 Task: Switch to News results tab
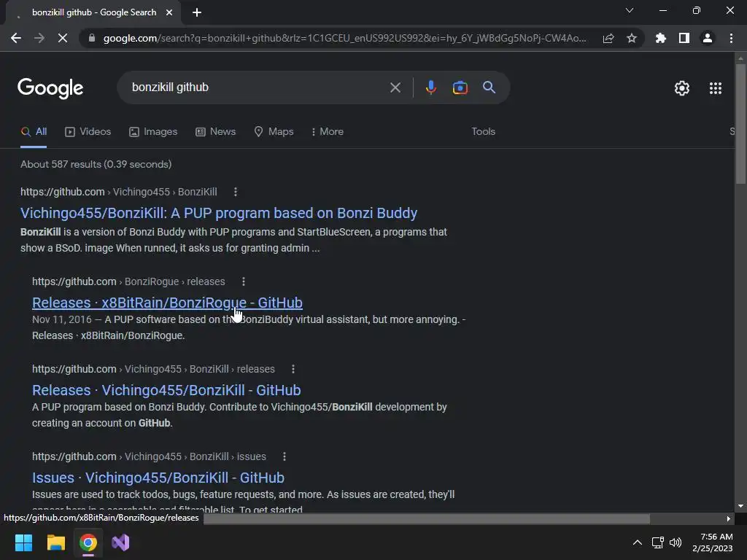point(215,132)
